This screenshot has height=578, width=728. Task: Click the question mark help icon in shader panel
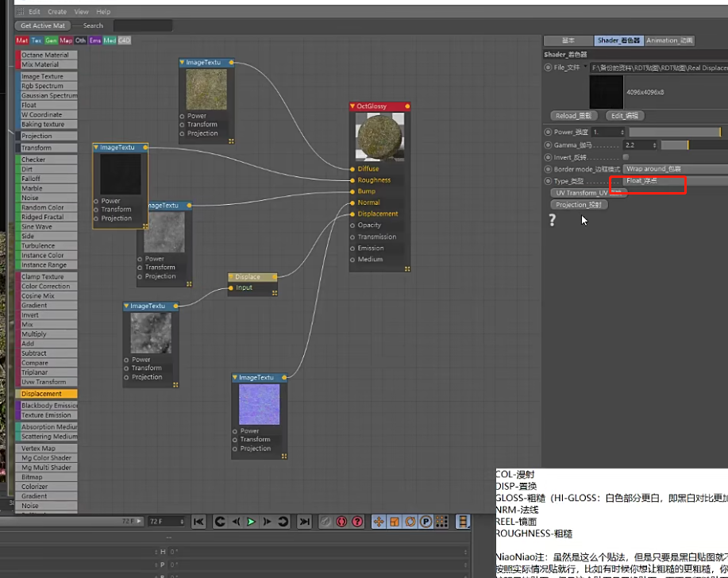point(552,220)
